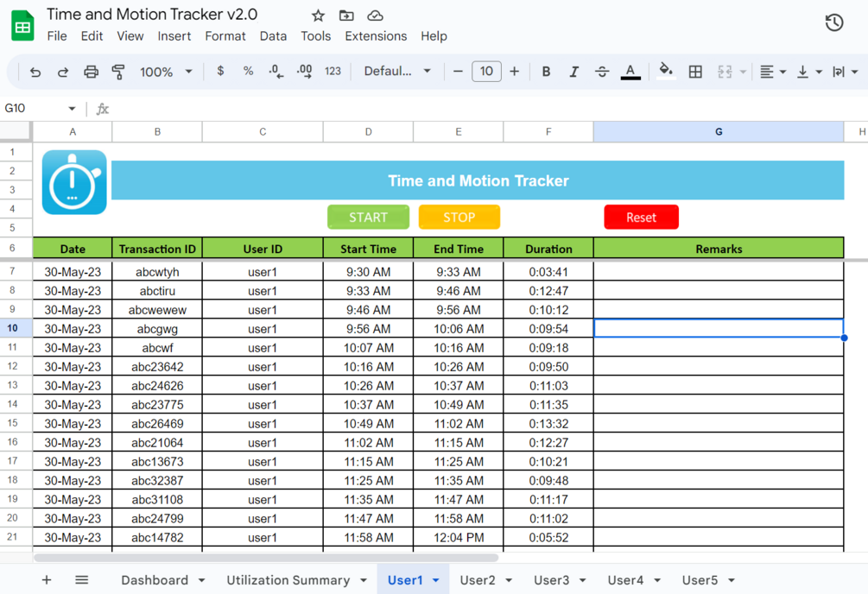Open the Extensions menu

[376, 36]
